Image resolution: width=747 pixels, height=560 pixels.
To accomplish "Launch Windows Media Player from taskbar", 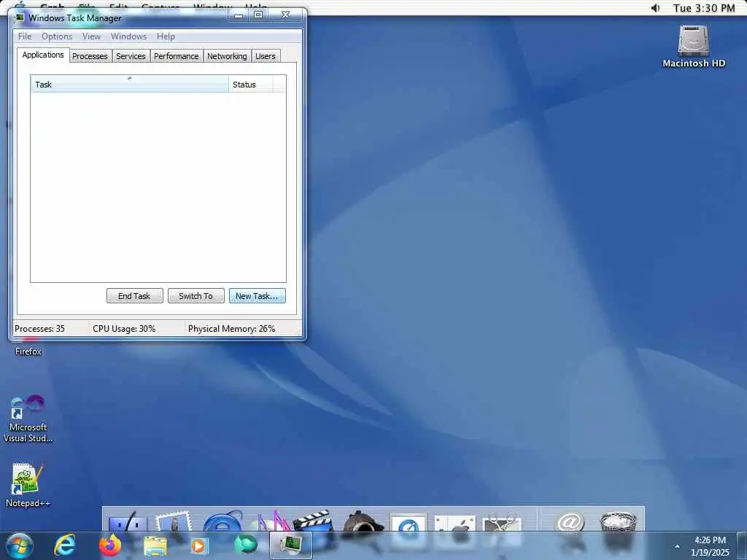I will pyautogui.click(x=198, y=546).
